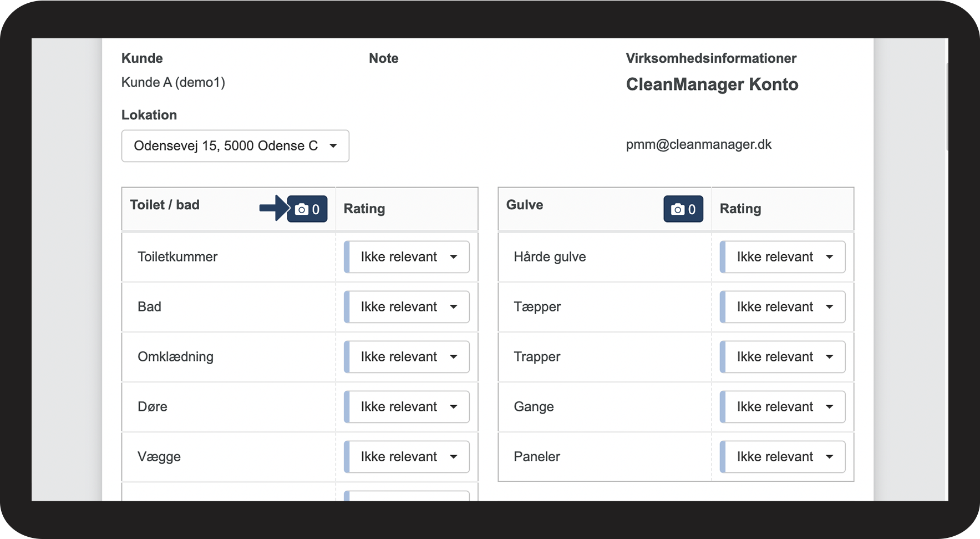Click the pmm@cleanmanager.dk email address
980x539 pixels.
(x=698, y=145)
